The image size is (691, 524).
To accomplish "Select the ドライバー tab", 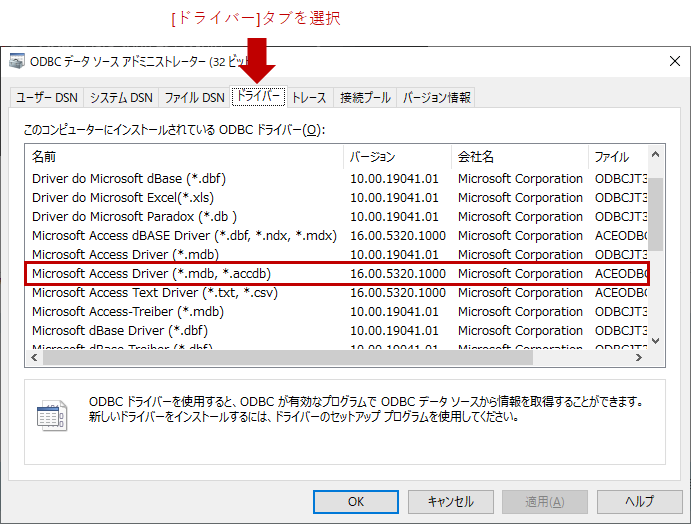I will [x=258, y=96].
